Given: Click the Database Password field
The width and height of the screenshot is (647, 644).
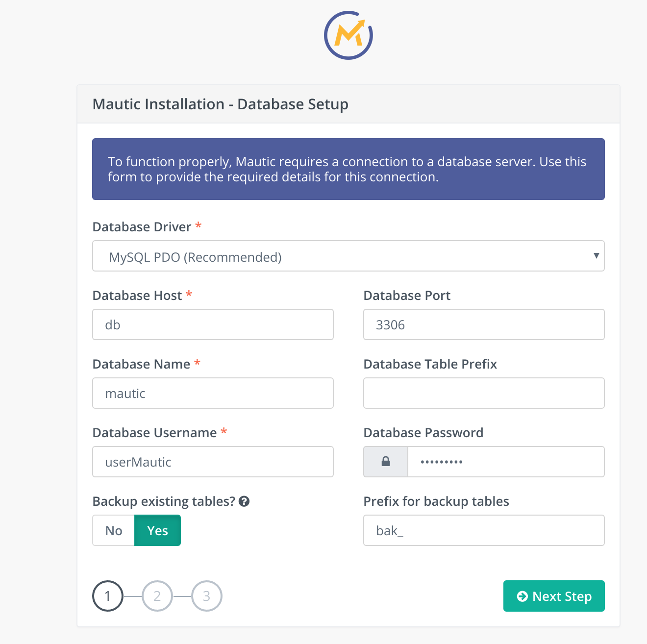Looking at the screenshot, I should [506, 462].
